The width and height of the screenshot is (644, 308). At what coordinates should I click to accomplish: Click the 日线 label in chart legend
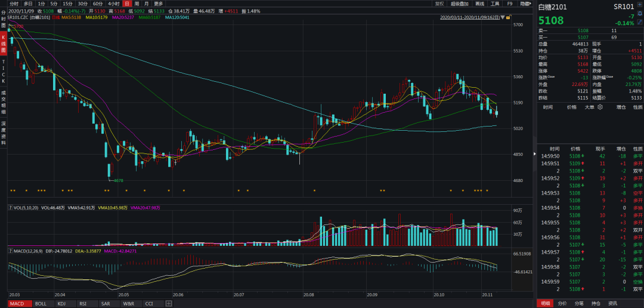point(56,18)
